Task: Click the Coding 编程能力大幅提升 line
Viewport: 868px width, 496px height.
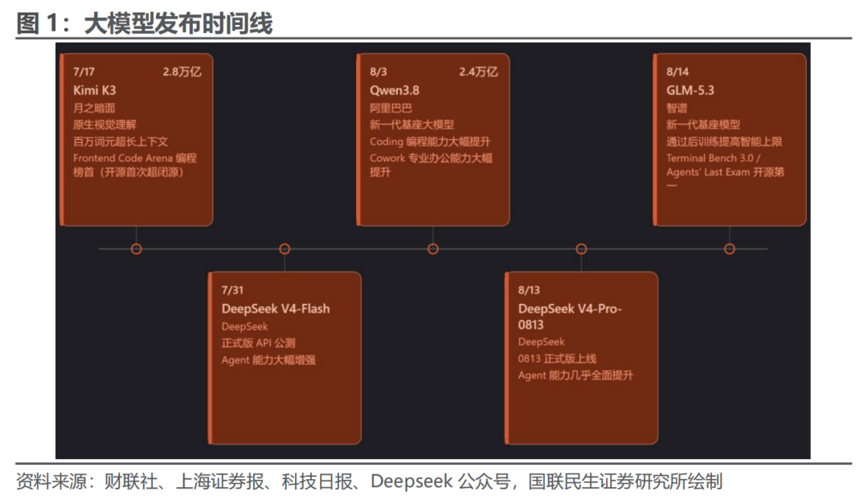Action: coord(430,141)
